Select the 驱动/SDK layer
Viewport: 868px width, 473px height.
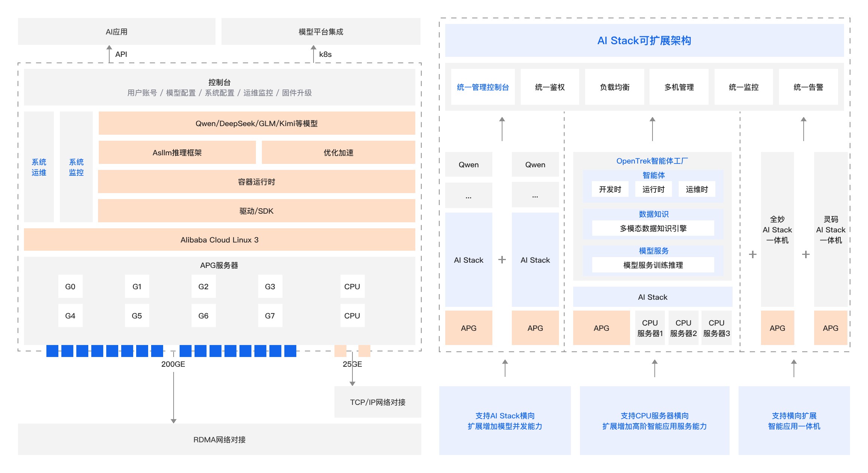(257, 211)
